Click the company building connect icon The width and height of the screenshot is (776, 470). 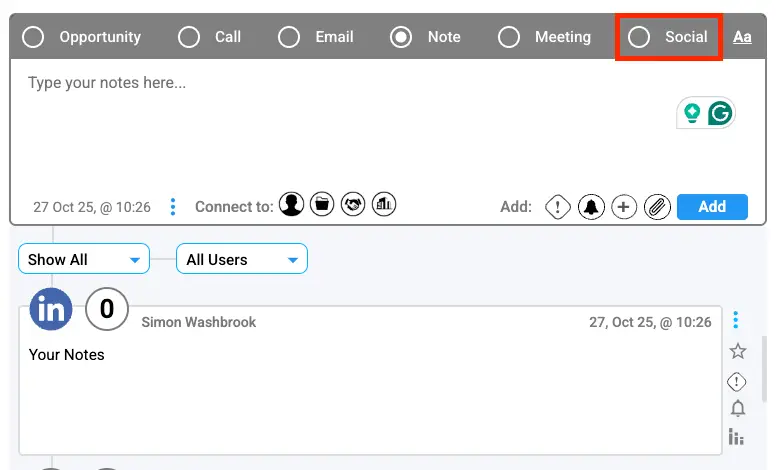384,205
